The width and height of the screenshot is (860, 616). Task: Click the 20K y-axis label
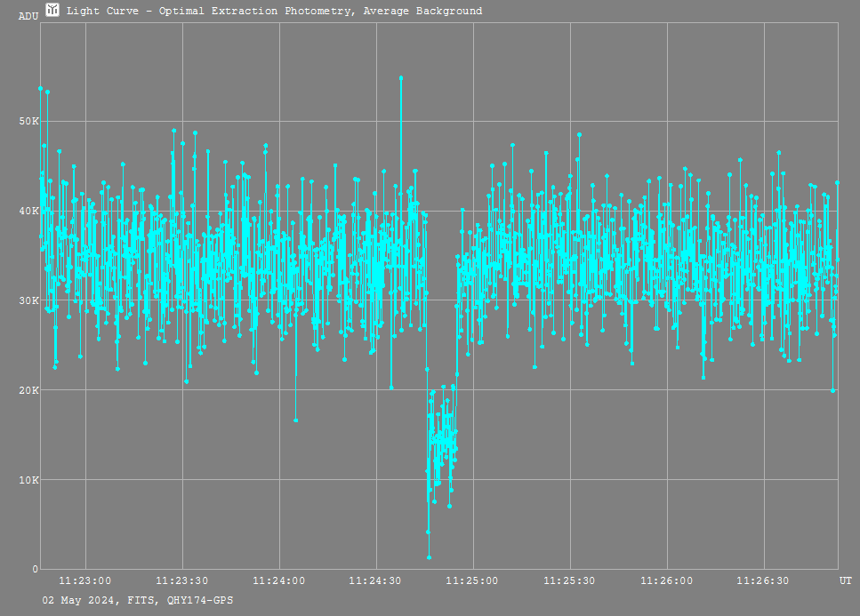pos(29,390)
